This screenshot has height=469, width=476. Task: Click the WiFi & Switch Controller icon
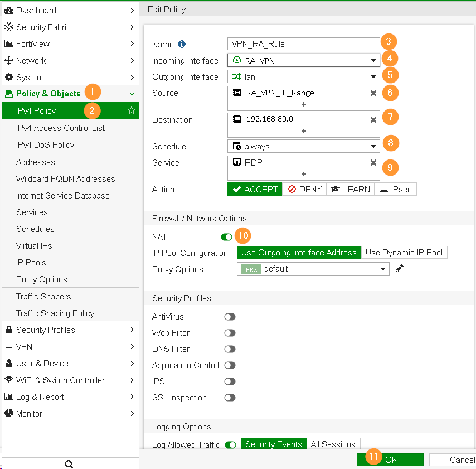pos(9,380)
